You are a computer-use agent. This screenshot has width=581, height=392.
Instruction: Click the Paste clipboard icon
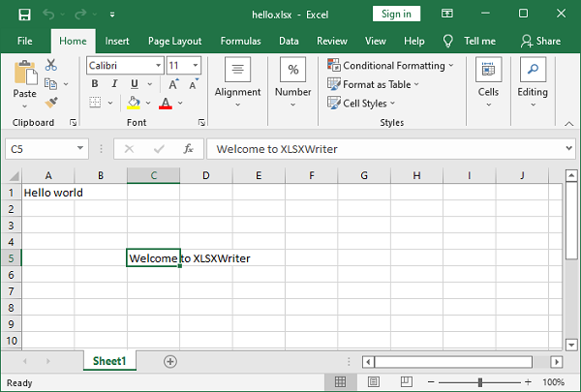point(24,79)
